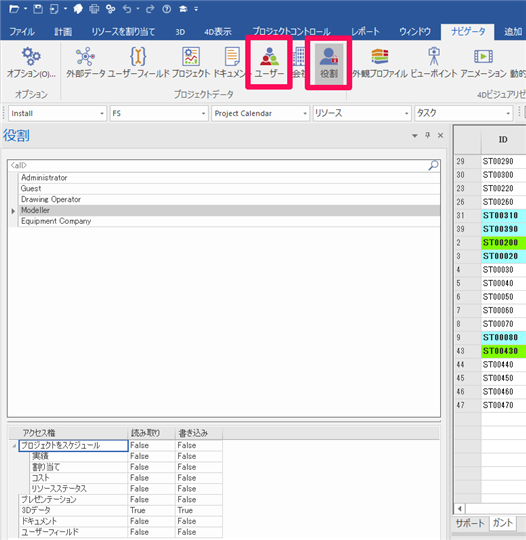Select the Administrator role

229,178
